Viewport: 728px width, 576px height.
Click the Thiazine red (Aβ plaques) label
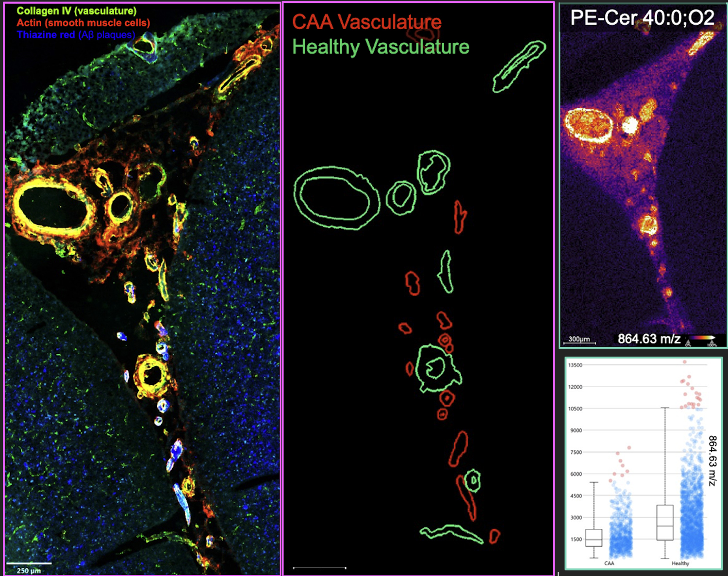pos(76,35)
